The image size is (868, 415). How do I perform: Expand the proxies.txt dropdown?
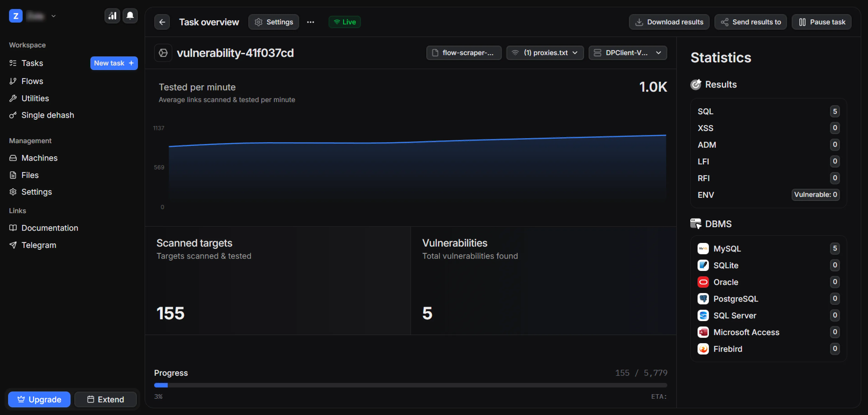click(545, 53)
